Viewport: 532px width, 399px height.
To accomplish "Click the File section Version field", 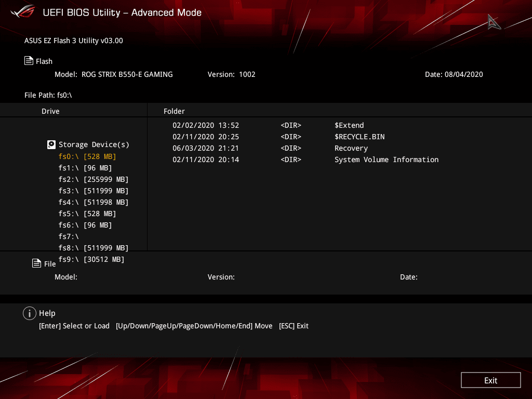I will click(x=221, y=277).
